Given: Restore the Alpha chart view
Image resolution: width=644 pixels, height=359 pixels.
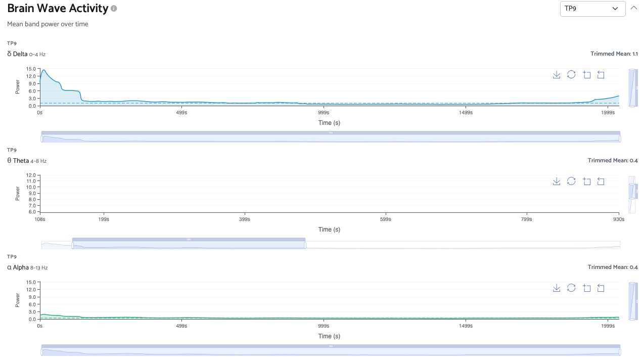Looking at the screenshot, I should [x=571, y=288].
